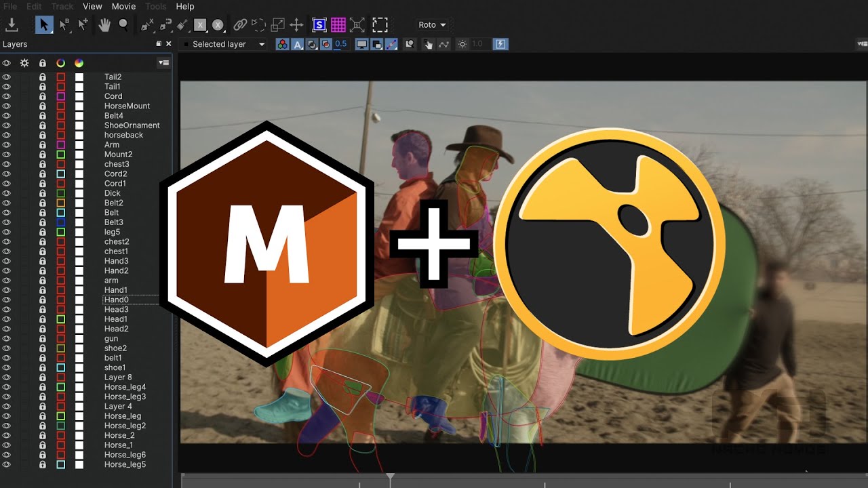Toggle the Alpha channel view icon
This screenshot has width=868, height=488.
pyautogui.click(x=297, y=44)
